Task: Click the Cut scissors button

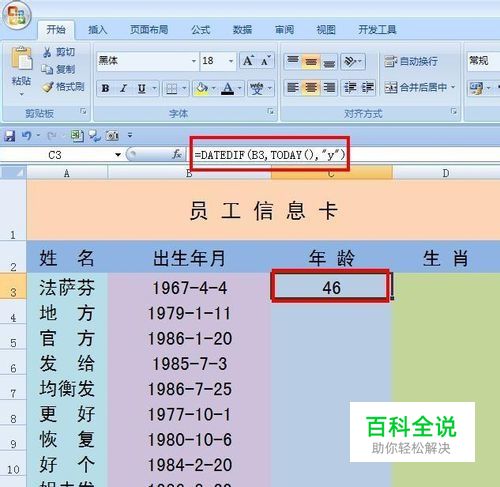Action: point(58,52)
